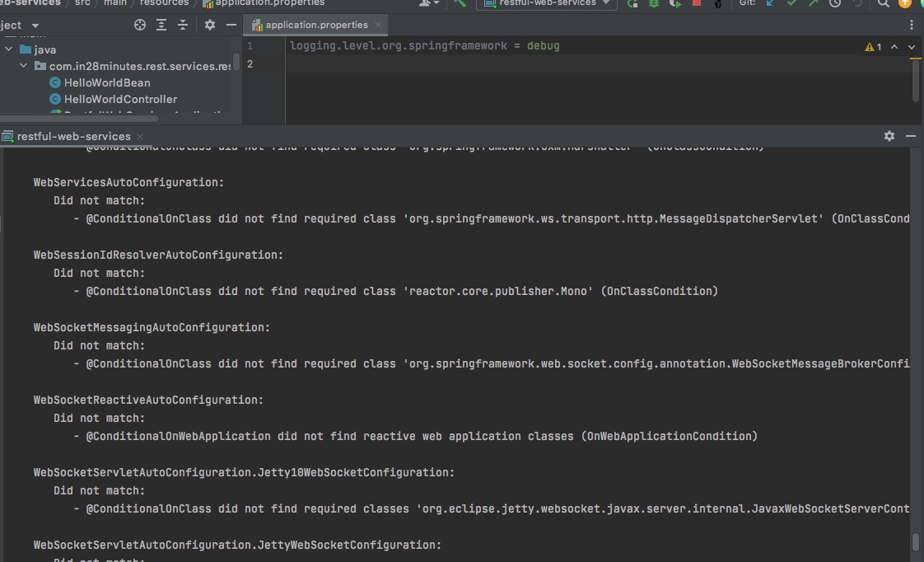Viewport: 924px width, 562px height.
Task: Expand all in the Project panel
Action: (x=161, y=25)
